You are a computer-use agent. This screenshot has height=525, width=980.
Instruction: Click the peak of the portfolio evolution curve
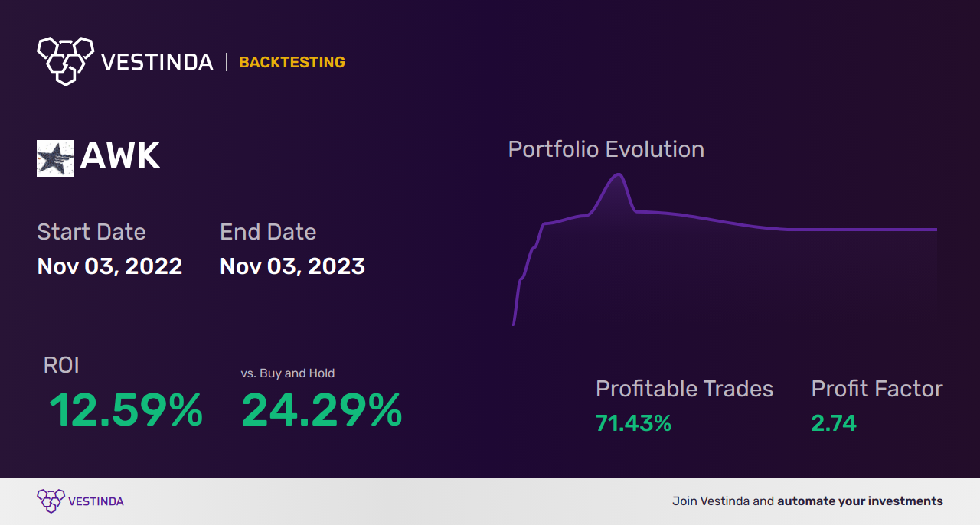(x=617, y=174)
